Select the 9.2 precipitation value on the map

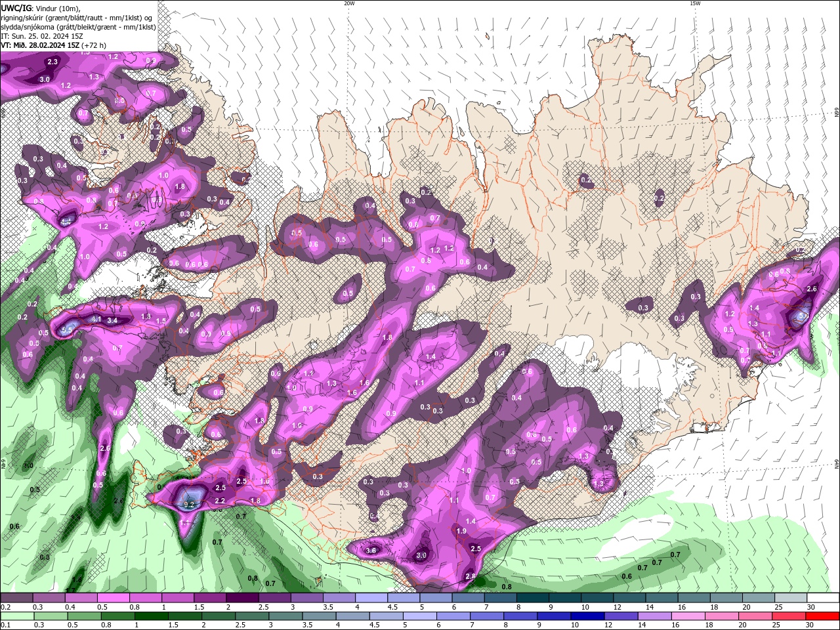(188, 505)
